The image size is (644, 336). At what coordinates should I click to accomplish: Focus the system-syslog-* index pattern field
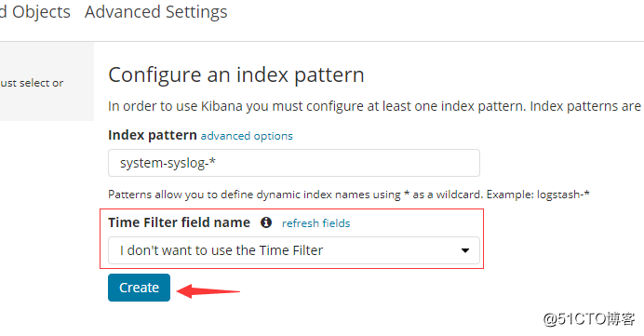coord(294,163)
